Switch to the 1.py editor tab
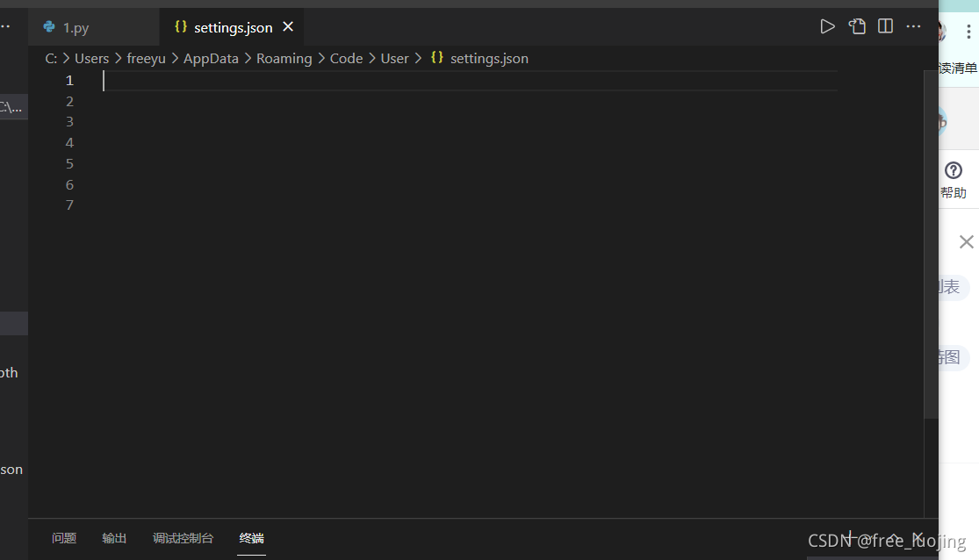Image resolution: width=979 pixels, height=560 pixels. (94, 27)
